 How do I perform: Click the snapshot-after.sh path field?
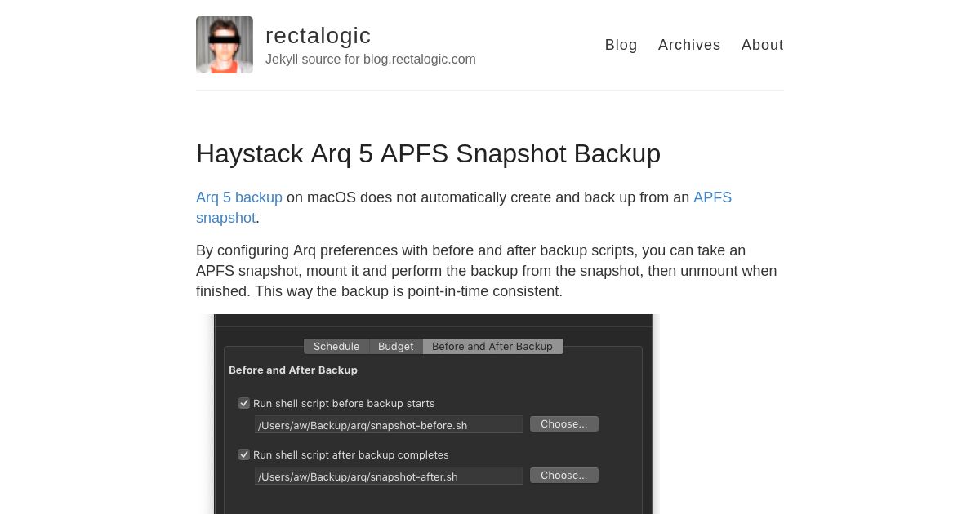click(389, 476)
